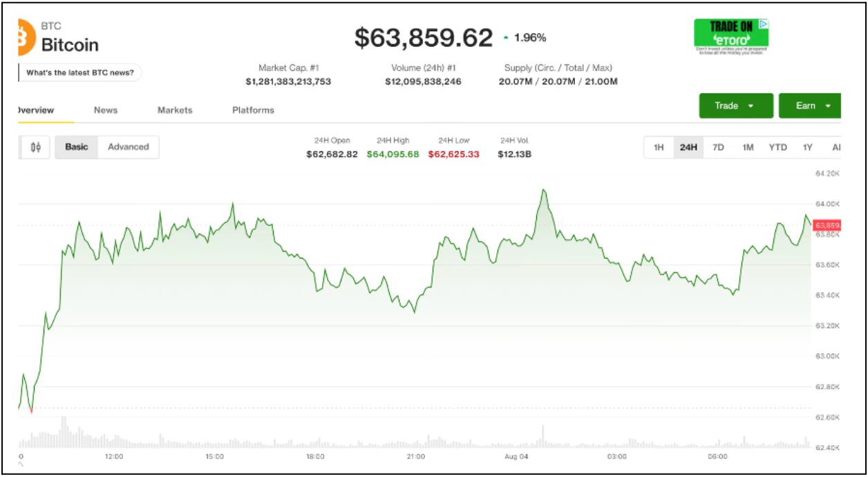This screenshot has width=868, height=477.
Task: Open the eToro Trade On advertisement
Action: 731,35
